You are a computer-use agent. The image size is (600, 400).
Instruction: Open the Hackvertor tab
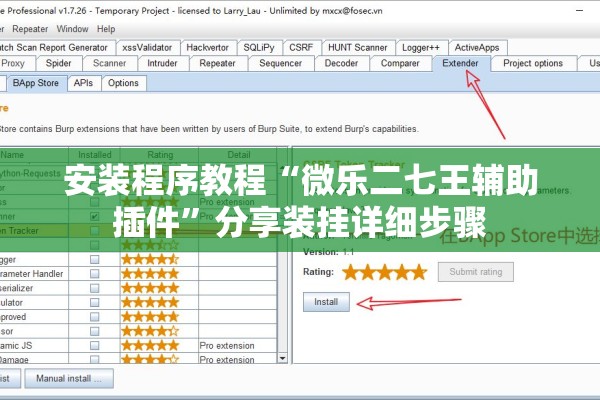click(x=207, y=47)
